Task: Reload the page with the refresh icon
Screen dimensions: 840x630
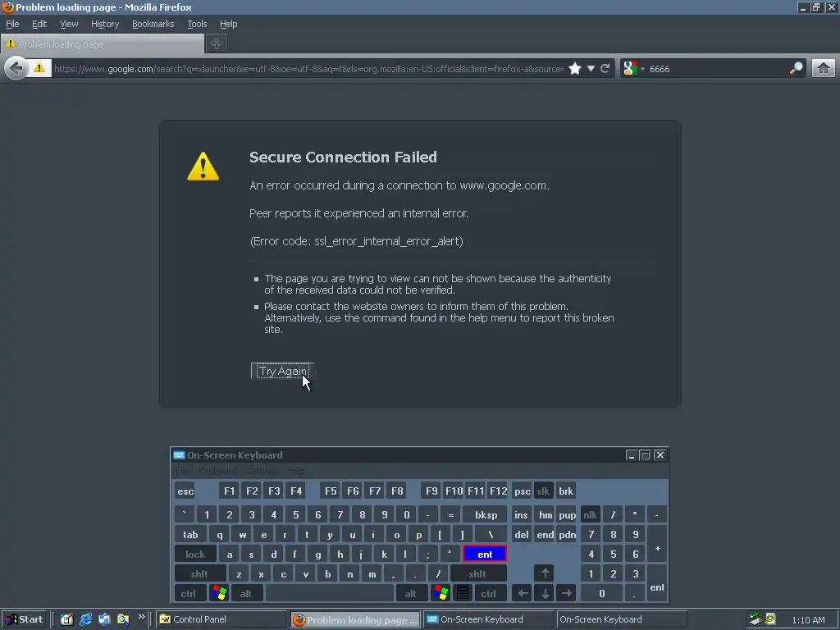Action: point(605,69)
